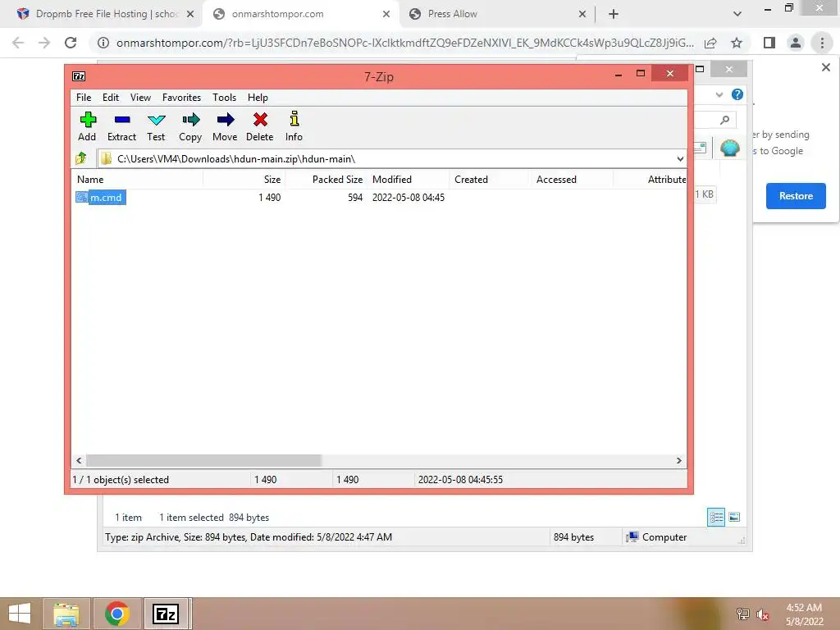Open the network tray icon
840x630 pixels.
[x=743, y=614]
